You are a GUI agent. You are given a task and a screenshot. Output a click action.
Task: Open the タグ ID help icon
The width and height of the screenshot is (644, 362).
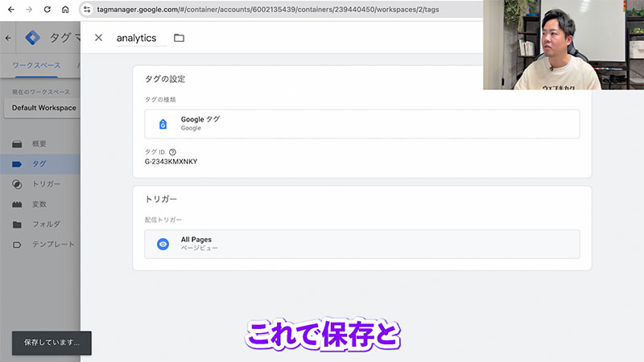tap(172, 152)
